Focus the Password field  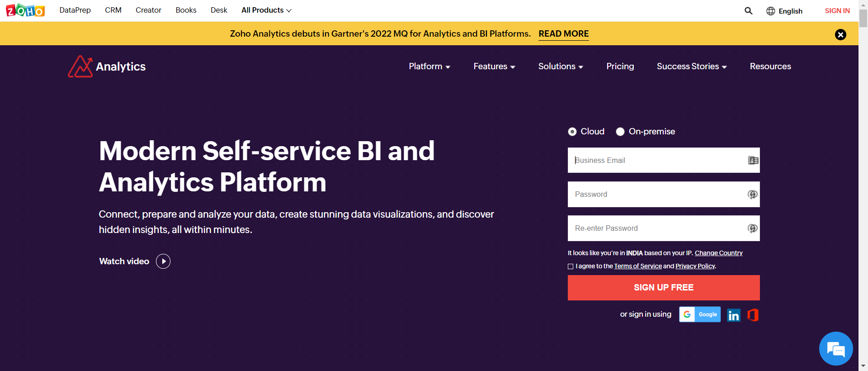point(664,195)
